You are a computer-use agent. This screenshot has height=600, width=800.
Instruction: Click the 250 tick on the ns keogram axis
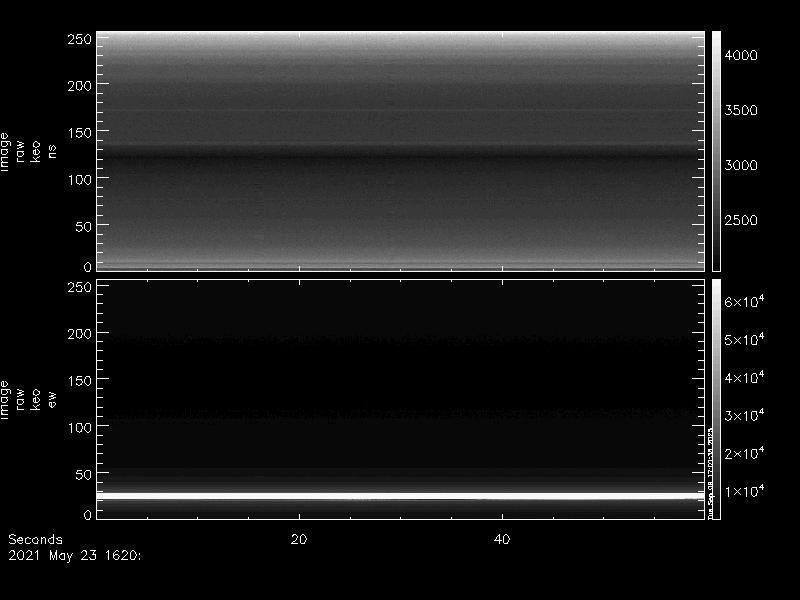pos(78,39)
